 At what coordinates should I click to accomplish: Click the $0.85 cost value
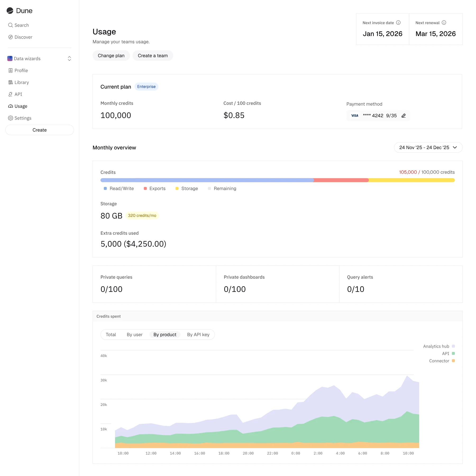(234, 115)
